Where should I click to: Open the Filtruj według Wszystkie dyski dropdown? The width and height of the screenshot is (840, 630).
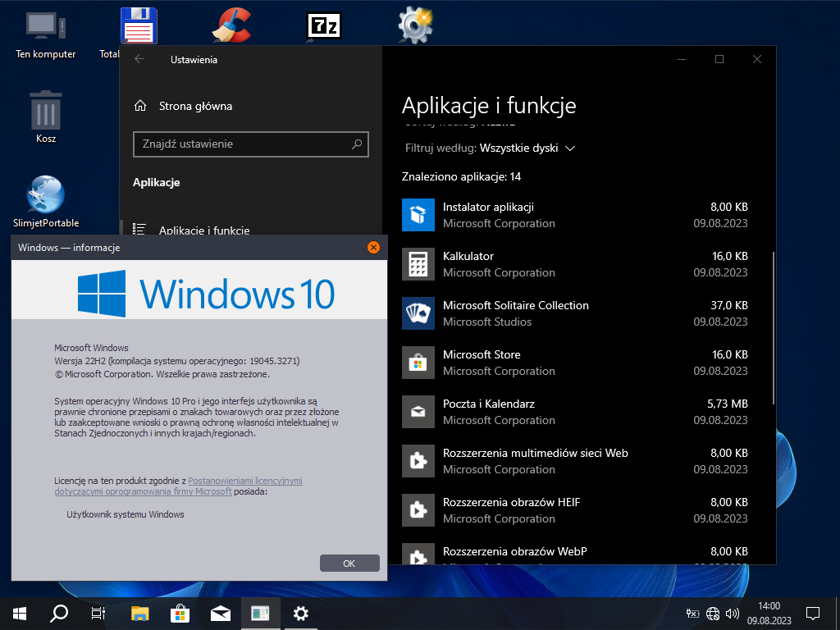[527, 148]
